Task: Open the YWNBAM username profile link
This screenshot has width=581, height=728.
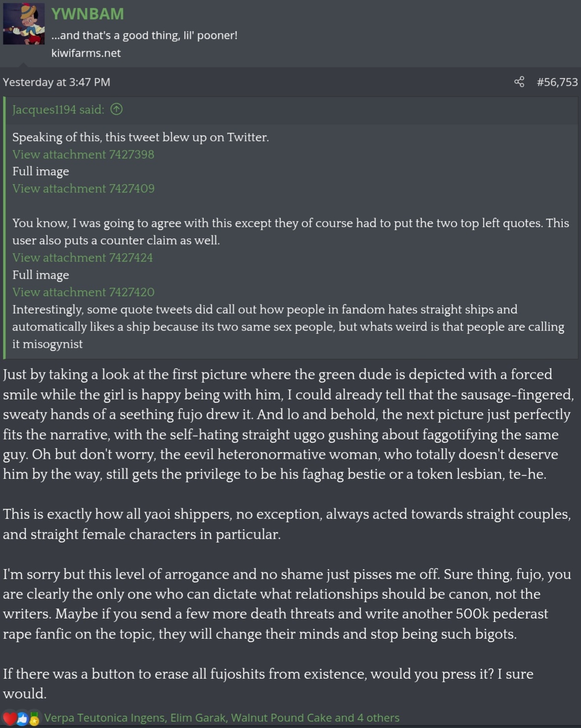Action: 87,14
